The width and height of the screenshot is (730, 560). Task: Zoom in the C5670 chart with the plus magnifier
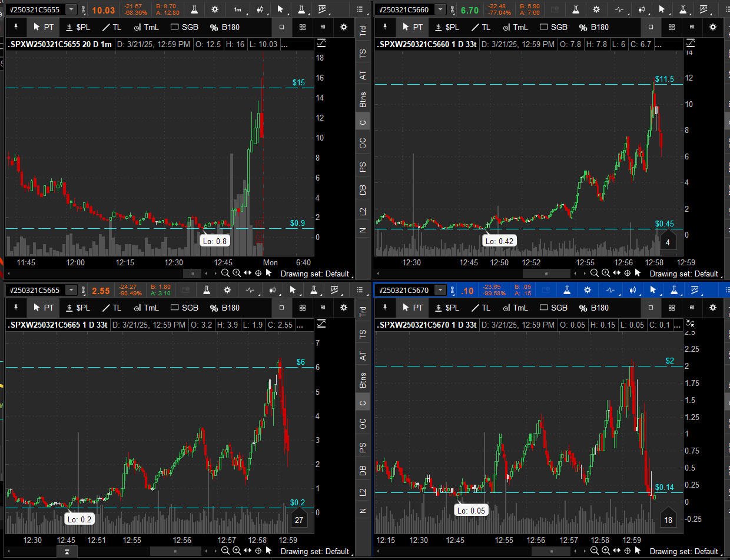tap(606, 551)
